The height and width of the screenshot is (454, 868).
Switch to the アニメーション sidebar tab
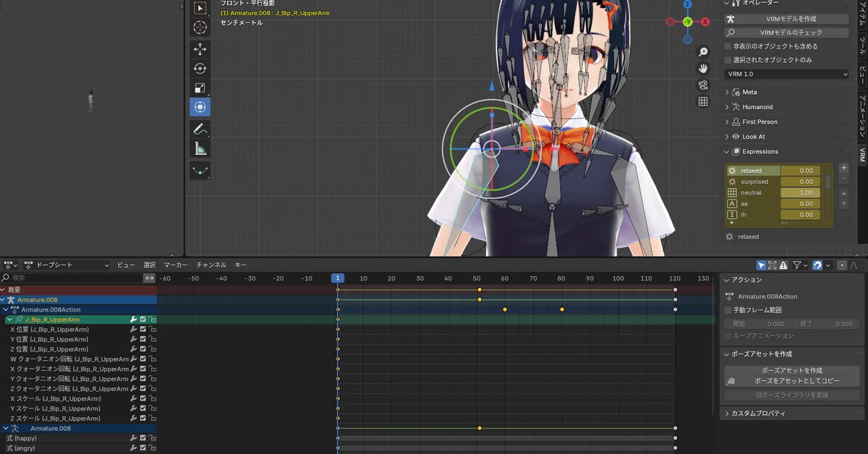pos(862,116)
